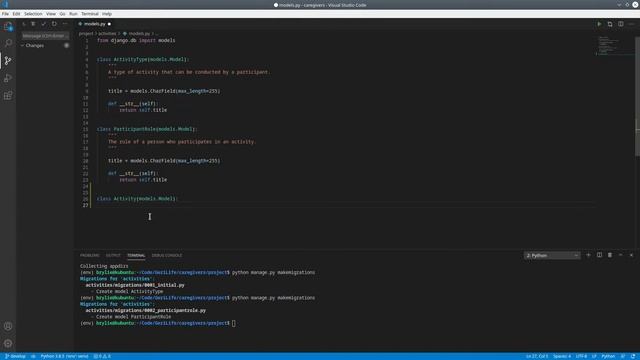Open the Source Control view icon
Viewport: 640px width, 360px height.
click(x=8, y=61)
